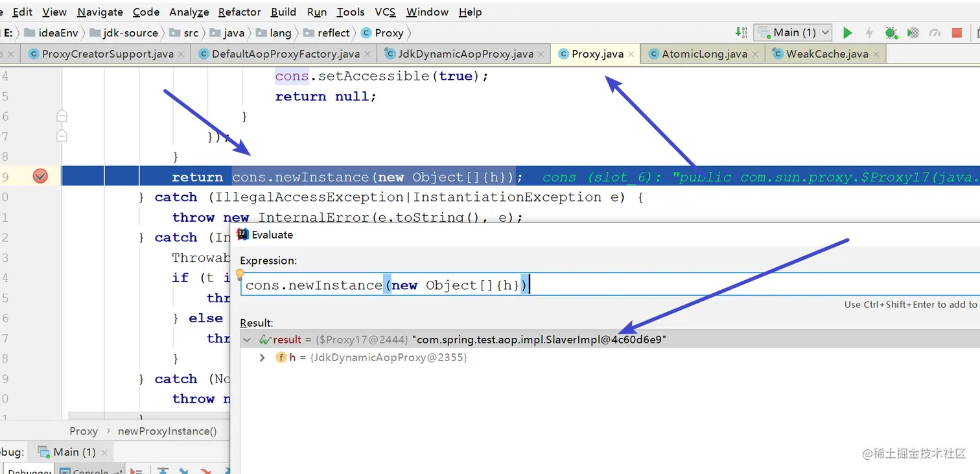Click the cons.setAccessible(true); code line
The image size is (980, 474).
click(382, 76)
